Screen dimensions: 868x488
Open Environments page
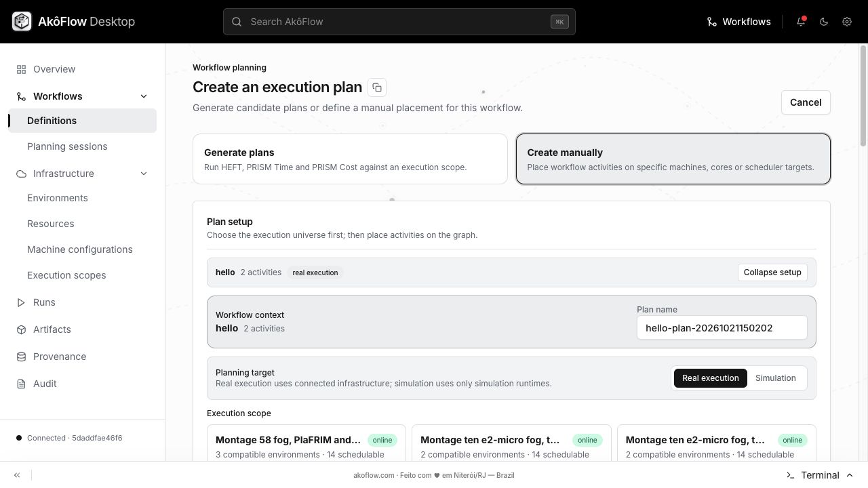click(83, 198)
